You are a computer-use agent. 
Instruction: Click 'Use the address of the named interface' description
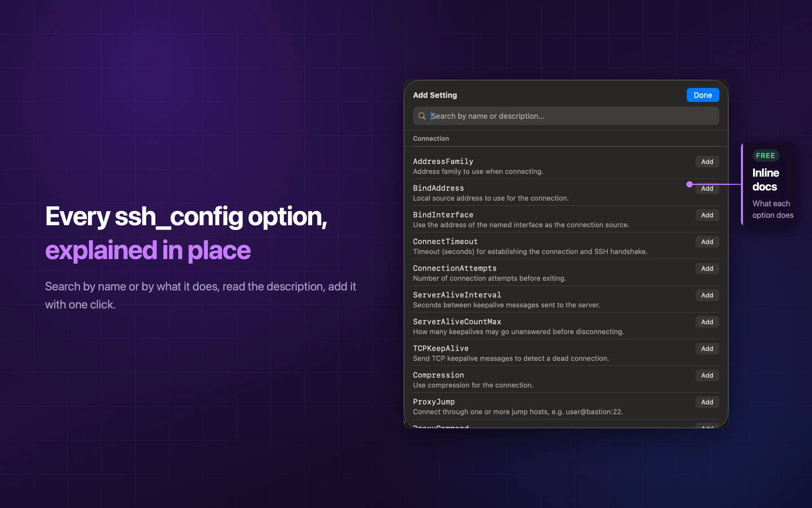pyautogui.click(x=521, y=225)
